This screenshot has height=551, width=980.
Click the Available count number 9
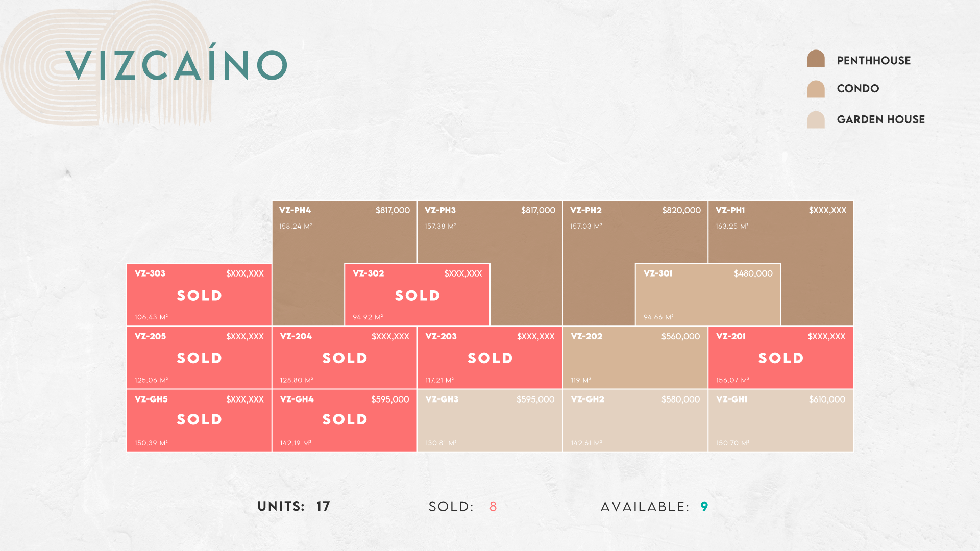pyautogui.click(x=704, y=507)
